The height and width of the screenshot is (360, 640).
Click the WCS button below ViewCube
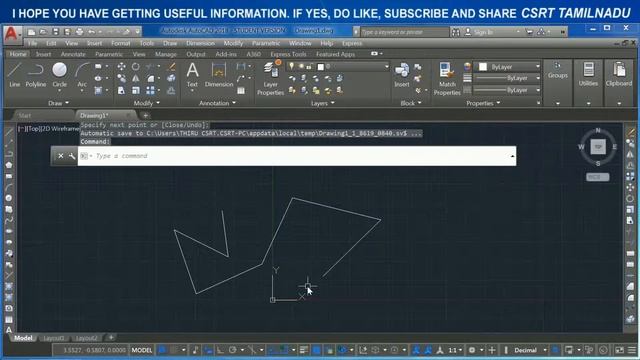click(598, 177)
